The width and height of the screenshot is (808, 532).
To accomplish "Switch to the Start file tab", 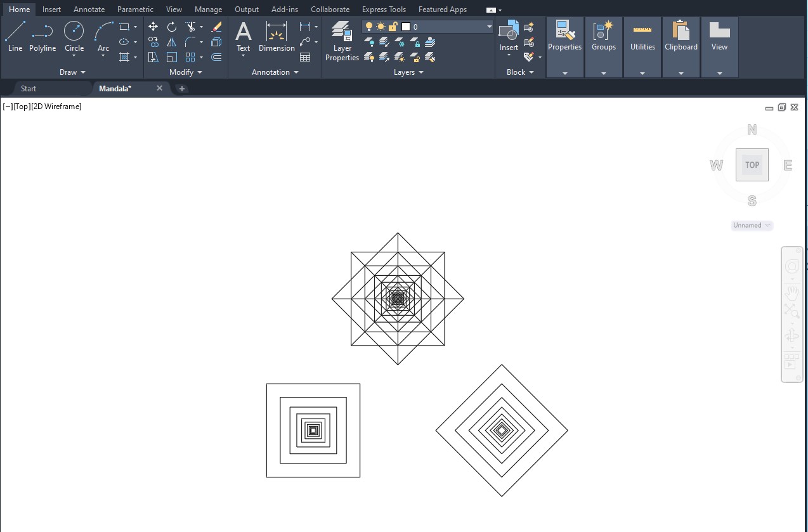I will pyautogui.click(x=29, y=89).
